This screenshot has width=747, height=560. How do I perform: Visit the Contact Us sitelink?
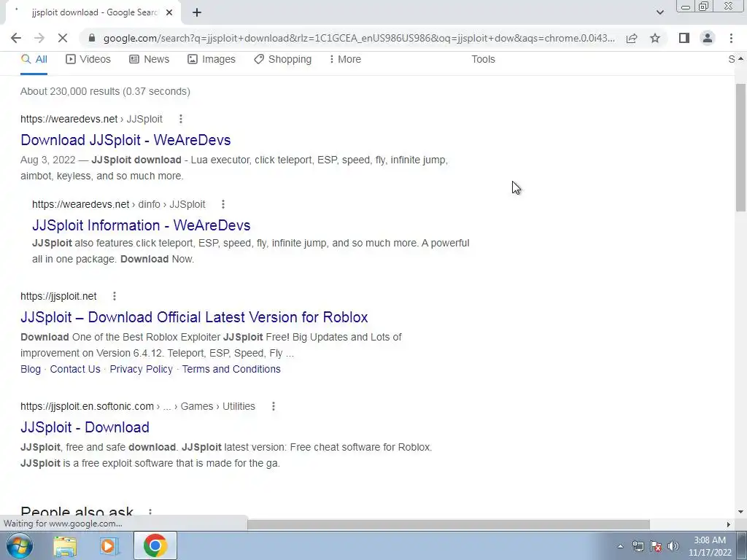(x=75, y=369)
